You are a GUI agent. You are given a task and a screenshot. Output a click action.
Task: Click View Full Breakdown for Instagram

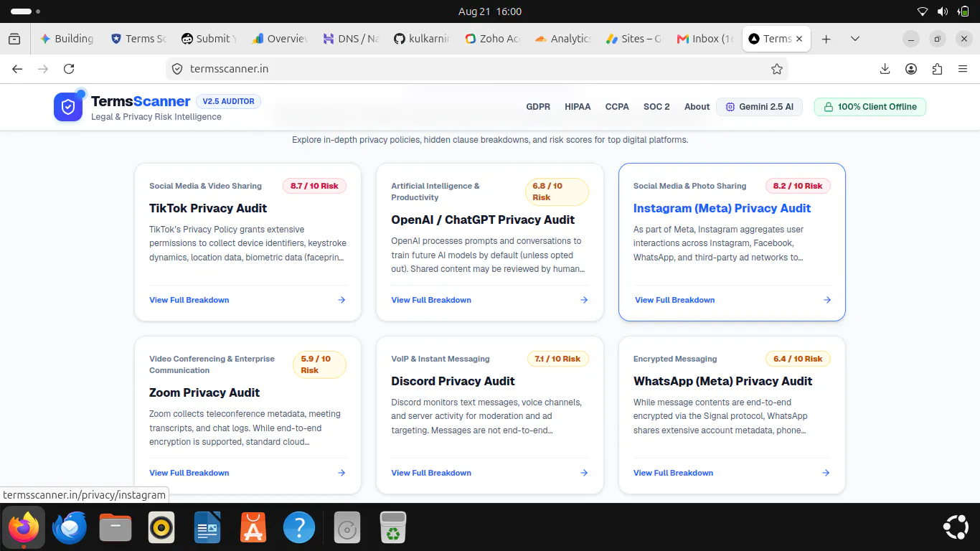[x=675, y=300]
